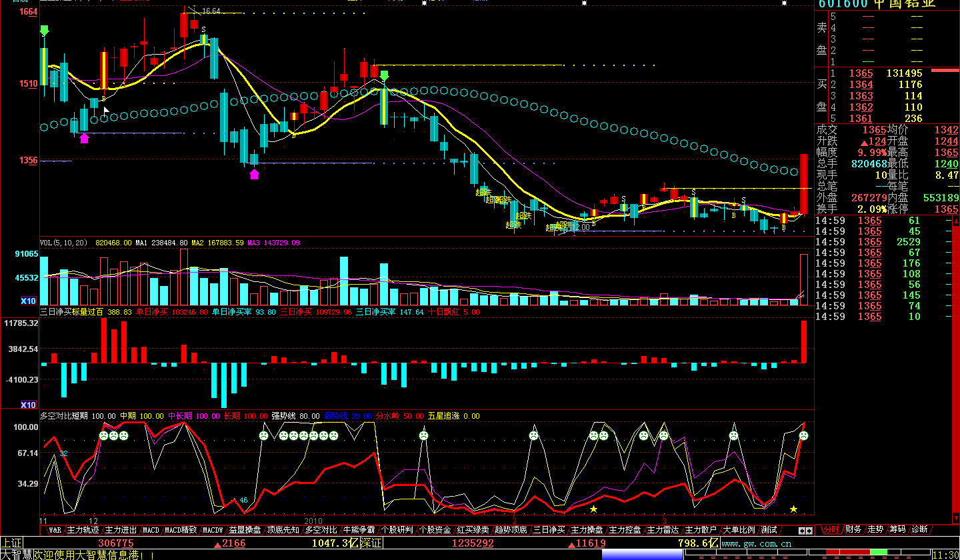Image resolution: width=960 pixels, height=560 pixels.
Task: Click the green down-arrow signal below the 2010 peak
Action: tap(384, 75)
